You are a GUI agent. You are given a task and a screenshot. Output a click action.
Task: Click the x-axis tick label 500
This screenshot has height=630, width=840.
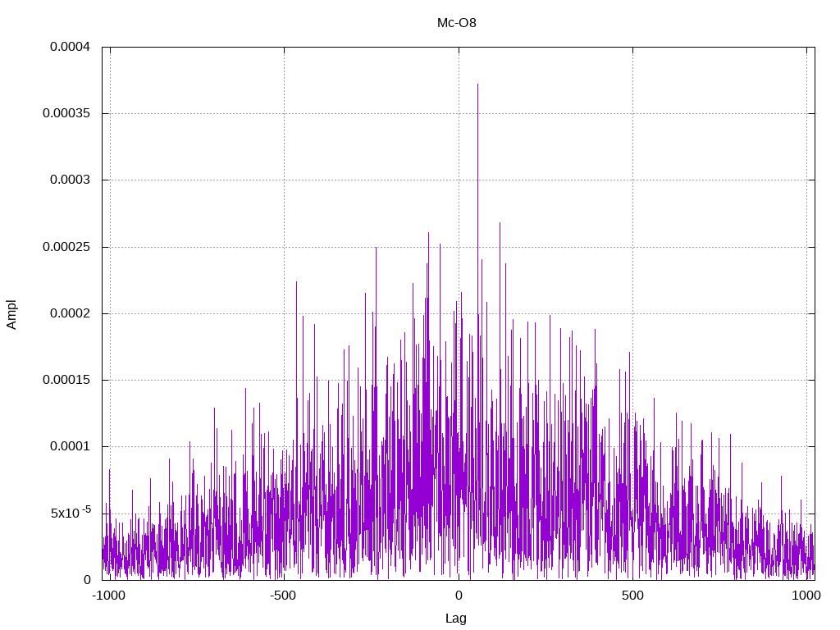point(632,596)
